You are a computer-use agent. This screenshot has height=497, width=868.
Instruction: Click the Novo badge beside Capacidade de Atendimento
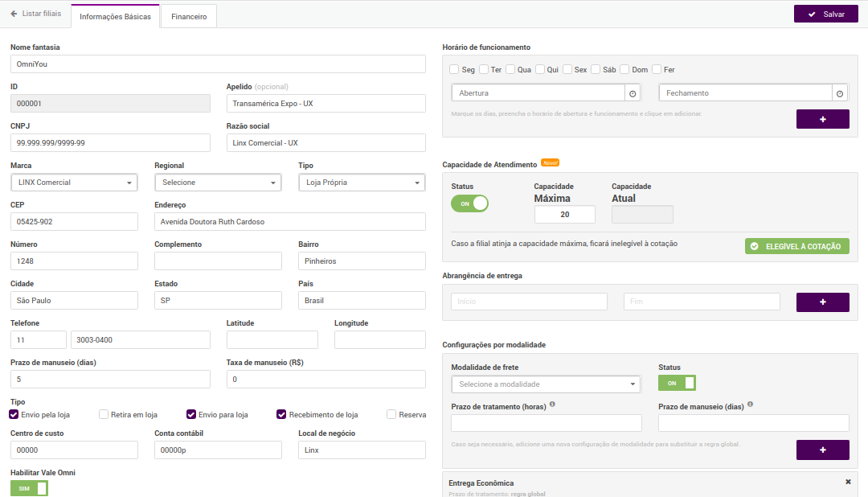coord(551,163)
